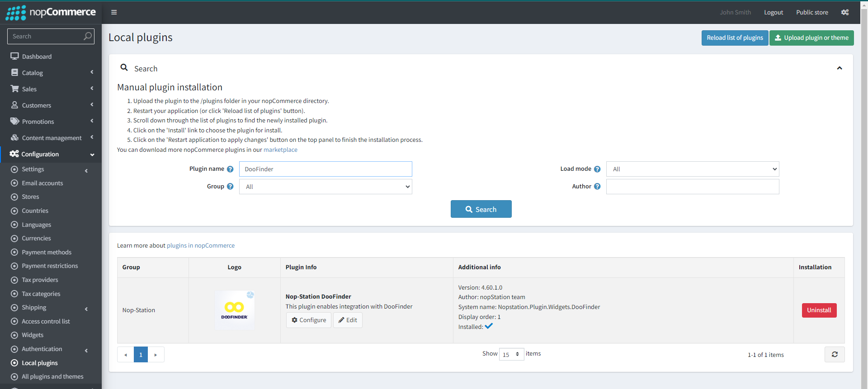The height and width of the screenshot is (389, 868).
Task: Open plugins in nopCommerce link
Action: [201, 246]
